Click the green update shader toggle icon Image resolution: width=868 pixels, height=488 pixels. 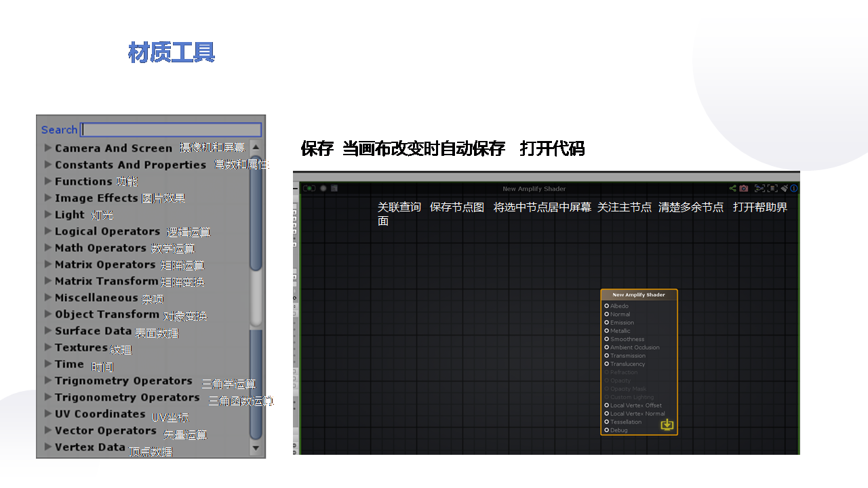[309, 188]
